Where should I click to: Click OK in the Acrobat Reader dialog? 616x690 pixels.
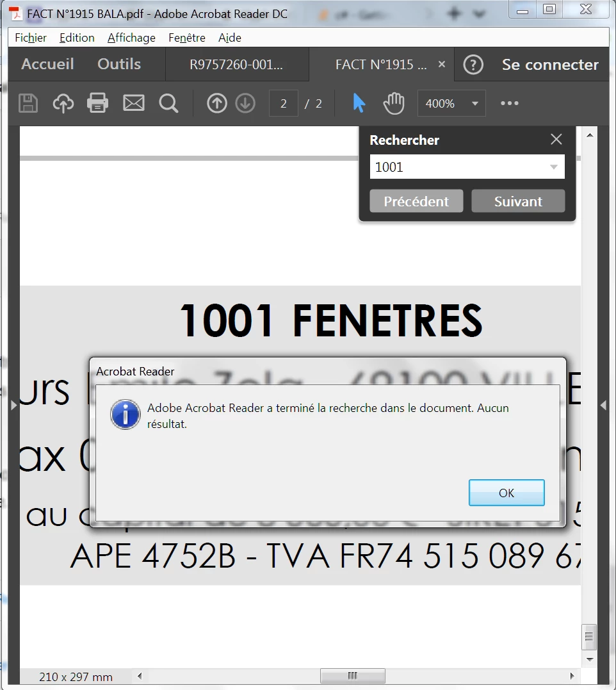coord(507,493)
